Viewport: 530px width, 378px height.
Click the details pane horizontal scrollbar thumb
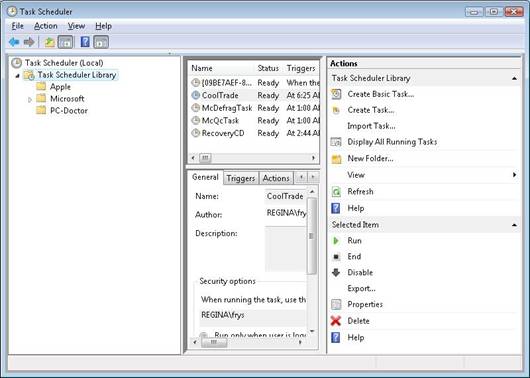click(214, 342)
